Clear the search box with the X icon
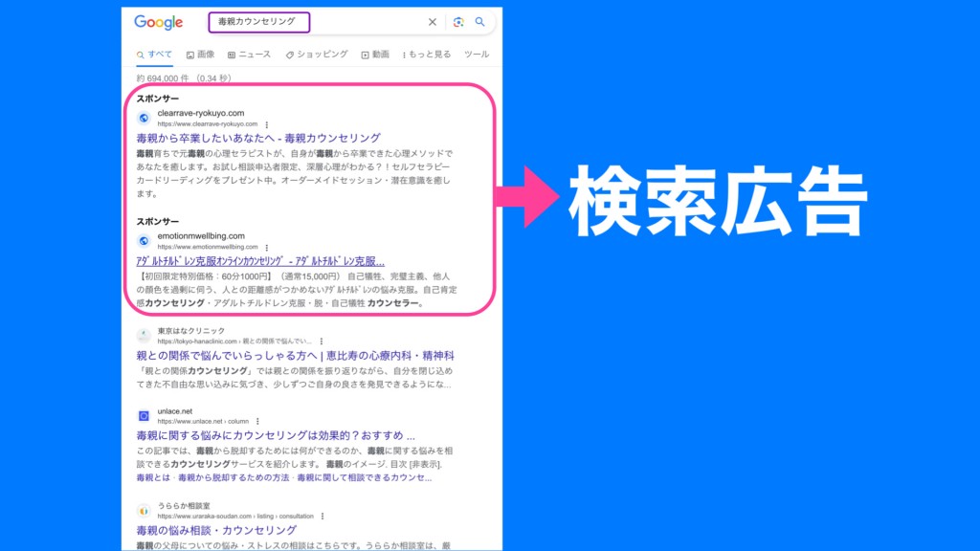Viewport: 980px width, 551px height. pyautogui.click(x=432, y=22)
